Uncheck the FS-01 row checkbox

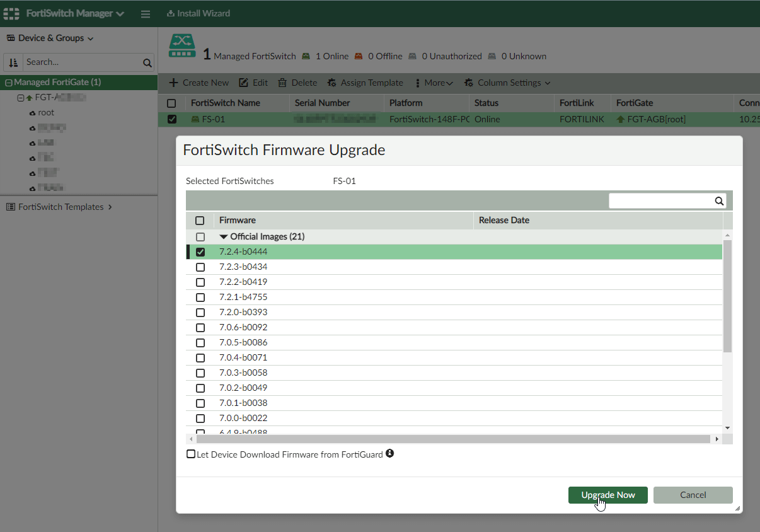[x=171, y=119]
